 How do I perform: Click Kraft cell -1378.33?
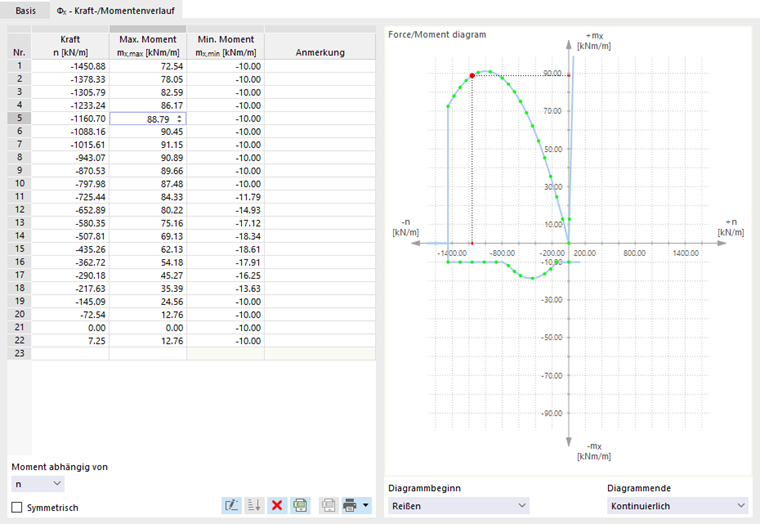(70, 79)
